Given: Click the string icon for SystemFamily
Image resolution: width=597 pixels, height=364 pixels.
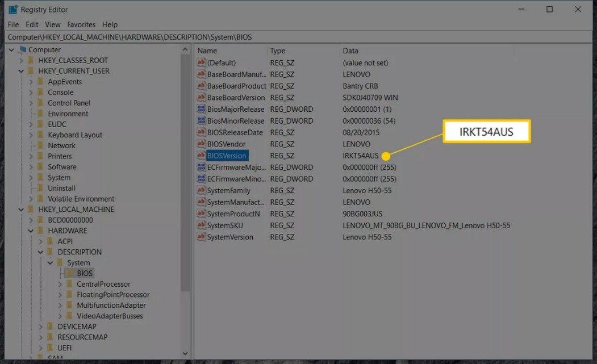Looking at the screenshot, I should 201,190.
